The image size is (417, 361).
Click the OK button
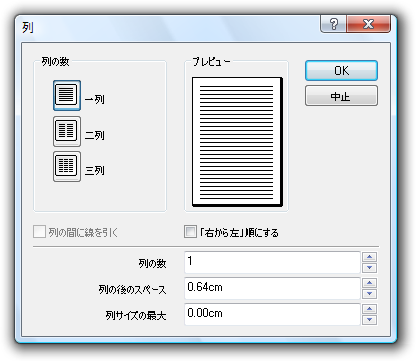(x=341, y=70)
